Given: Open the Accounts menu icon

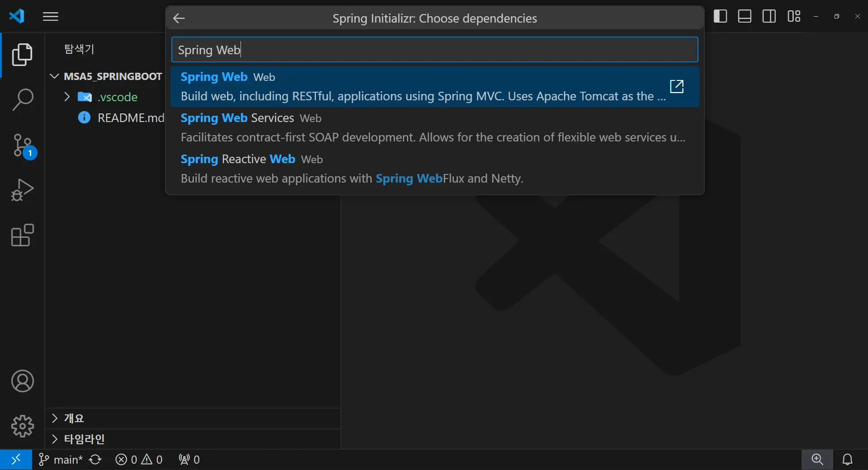Looking at the screenshot, I should (x=22, y=381).
